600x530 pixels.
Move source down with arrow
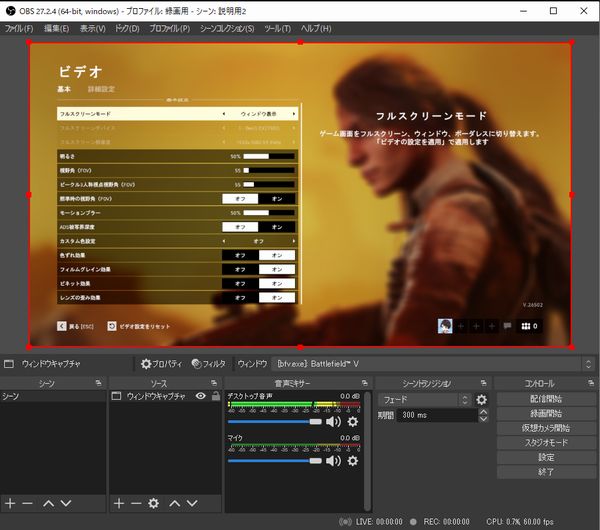click(192, 504)
